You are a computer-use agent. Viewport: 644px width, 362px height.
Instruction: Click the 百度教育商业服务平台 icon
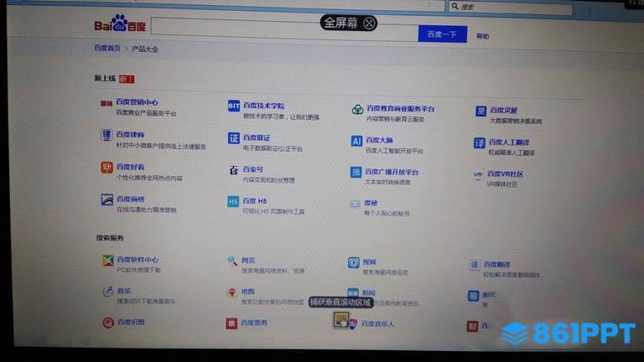coord(357,109)
